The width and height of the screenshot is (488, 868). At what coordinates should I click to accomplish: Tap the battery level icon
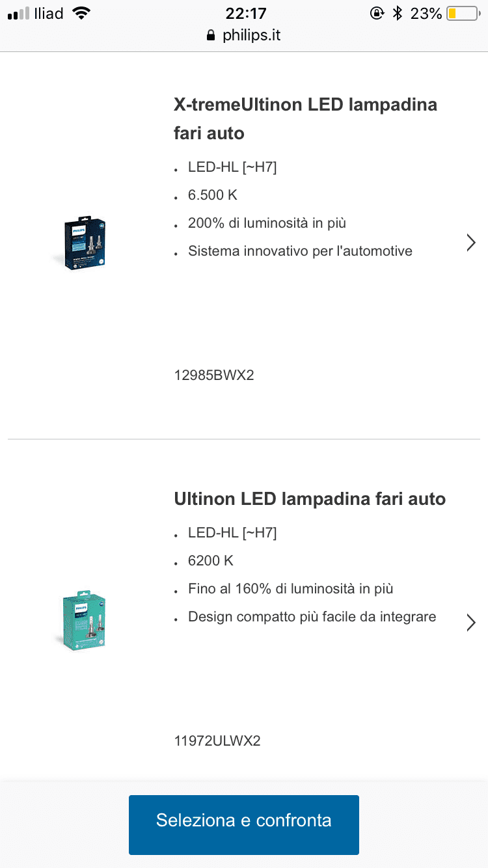click(x=461, y=13)
